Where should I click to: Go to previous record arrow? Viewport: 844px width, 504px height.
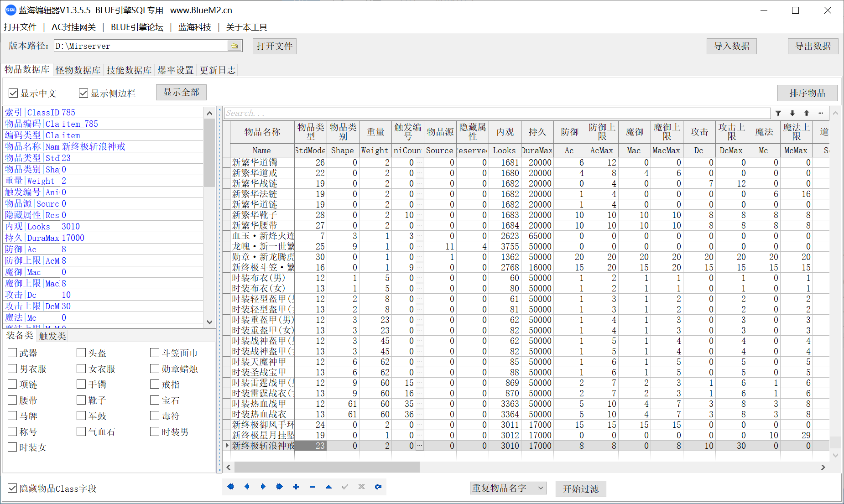click(x=247, y=487)
